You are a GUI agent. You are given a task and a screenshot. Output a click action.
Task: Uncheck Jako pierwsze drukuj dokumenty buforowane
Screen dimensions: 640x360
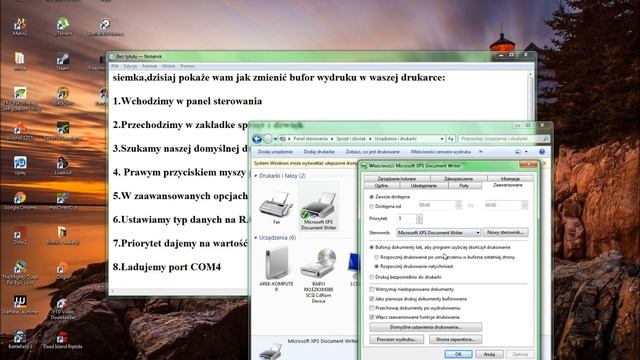click(371, 299)
